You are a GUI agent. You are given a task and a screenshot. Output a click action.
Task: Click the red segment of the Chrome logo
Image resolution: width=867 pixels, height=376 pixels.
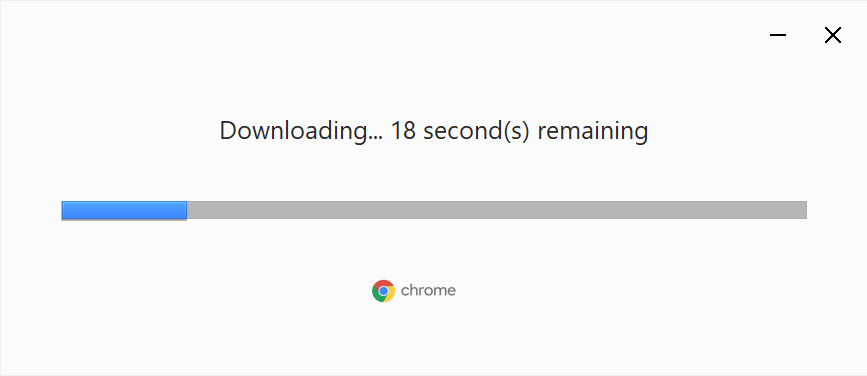coord(384,283)
